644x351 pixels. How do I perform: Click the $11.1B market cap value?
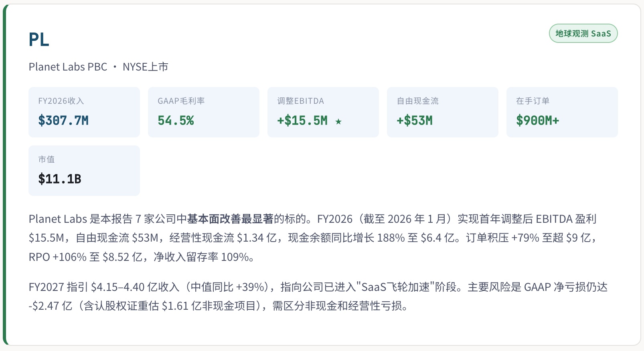pyautogui.click(x=60, y=179)
